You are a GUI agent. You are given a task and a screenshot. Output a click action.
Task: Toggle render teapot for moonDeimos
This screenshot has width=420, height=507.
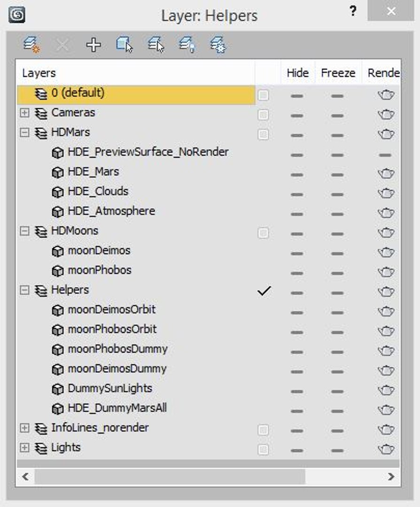pyautogui.click(x=386, y=253)
